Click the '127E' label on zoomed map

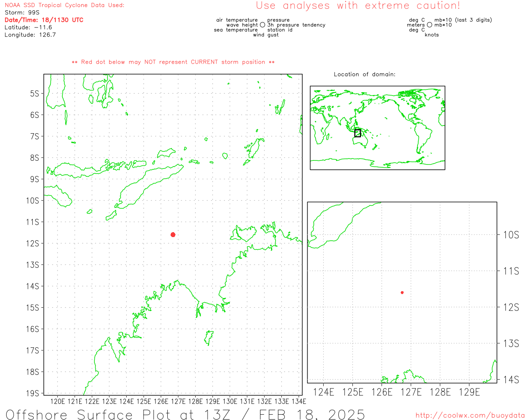pos(411,393)
